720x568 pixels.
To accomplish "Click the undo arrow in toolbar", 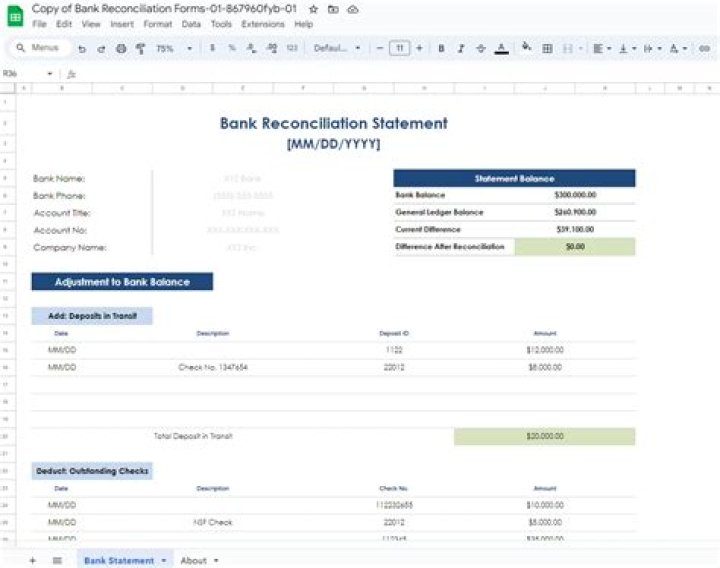I will point(82,48).
